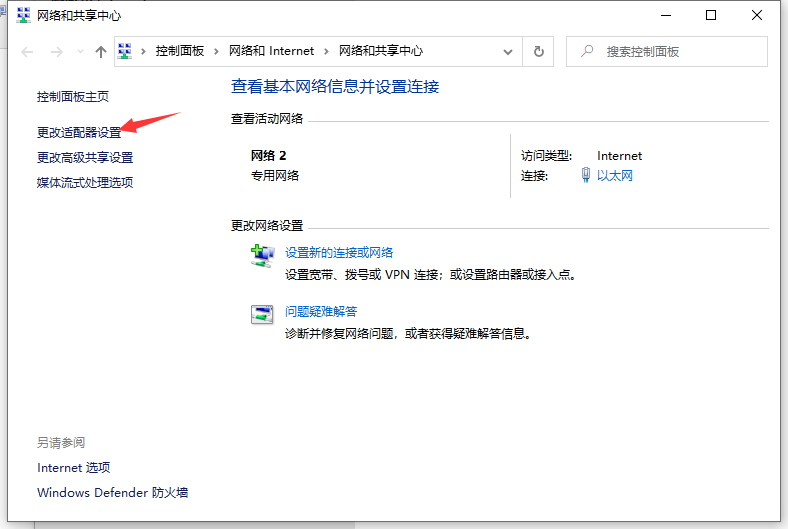Screen dimensions: 788x529
Task: Click the Forward arrow navigation button
Action: (57, 51)
